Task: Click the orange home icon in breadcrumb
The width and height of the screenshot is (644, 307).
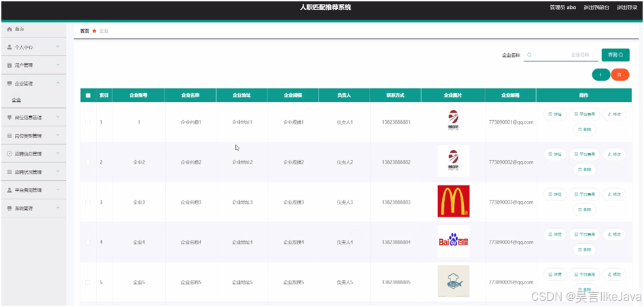Action: click(94, 31)
